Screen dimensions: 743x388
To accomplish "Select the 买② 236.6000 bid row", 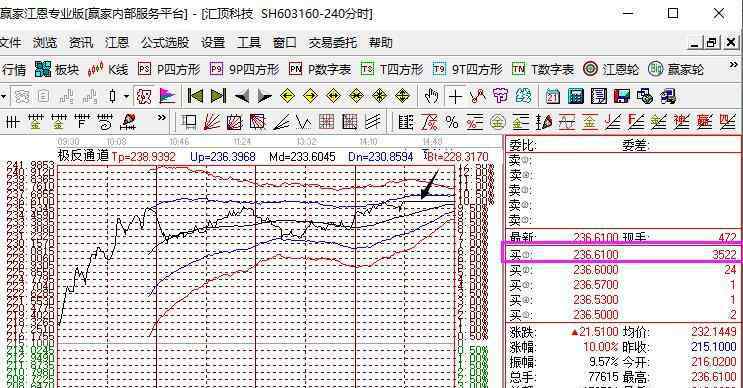I will click(x=623, y=270).
